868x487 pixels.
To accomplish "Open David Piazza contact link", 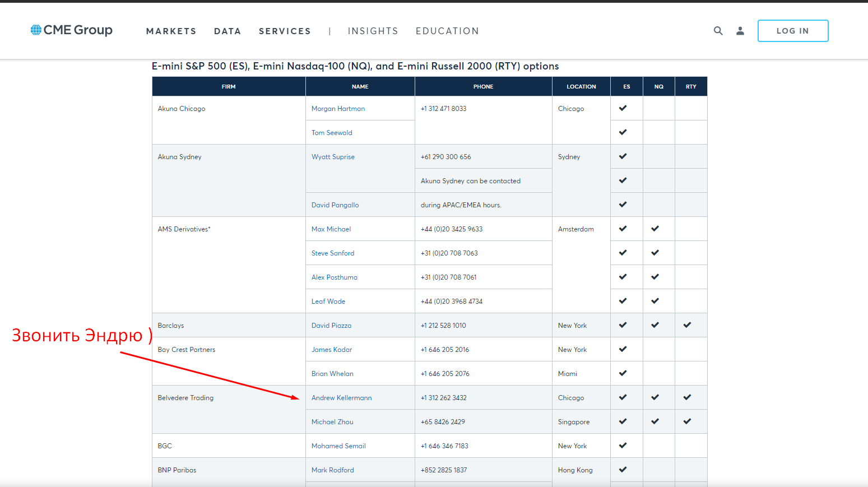I will [x=331, y=326].
